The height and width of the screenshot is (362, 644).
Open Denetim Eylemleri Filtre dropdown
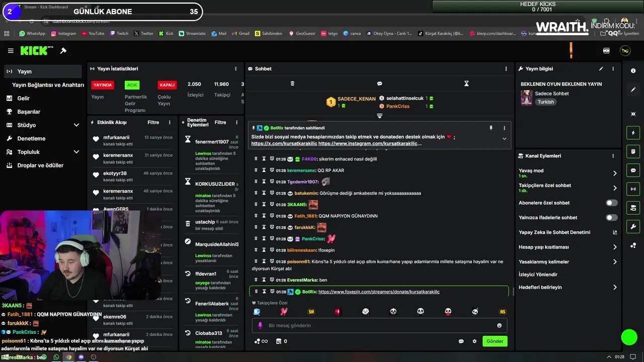pos(220,122)
